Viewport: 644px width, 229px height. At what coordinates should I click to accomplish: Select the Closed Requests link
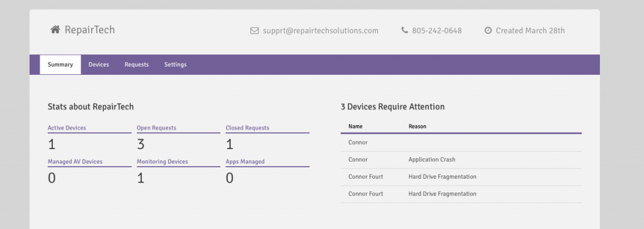pos(247,128)
